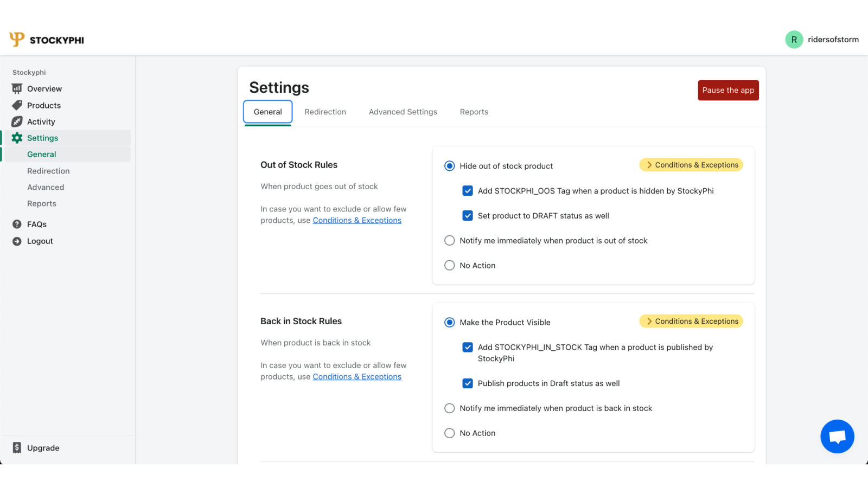This screenshot has width=868, height=488.
Task: Open Conditions & Exceptions link under Out of Stock
Action: point(357,220)
